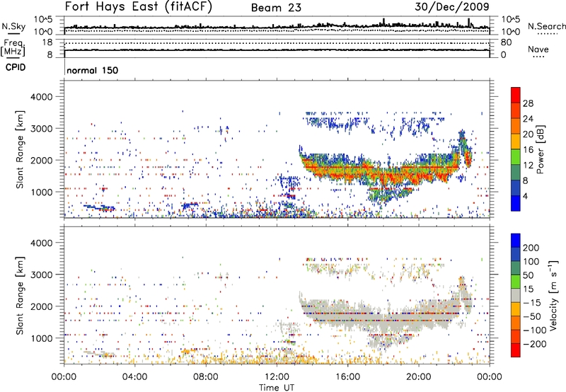The image size is (566, 392).
Task: Select the '04:00' time tick label
Action: 134,377
